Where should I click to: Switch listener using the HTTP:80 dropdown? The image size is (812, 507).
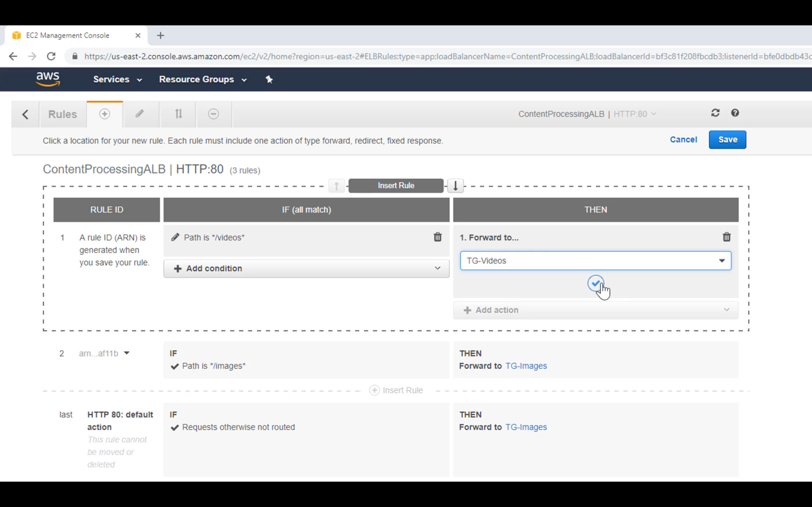(x=634, y=114)
